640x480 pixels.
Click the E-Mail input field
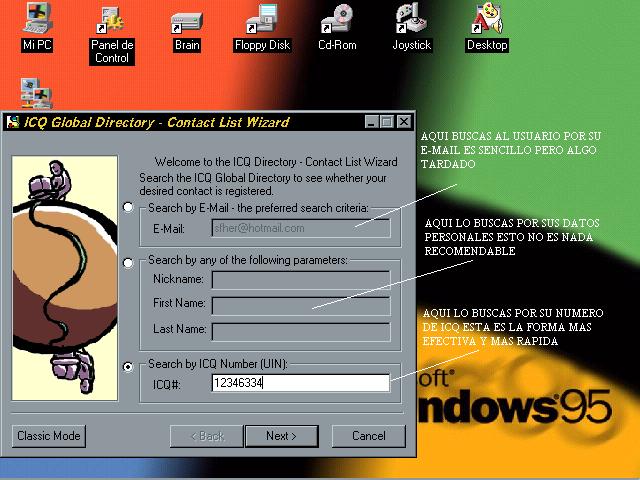coord(301,228)
